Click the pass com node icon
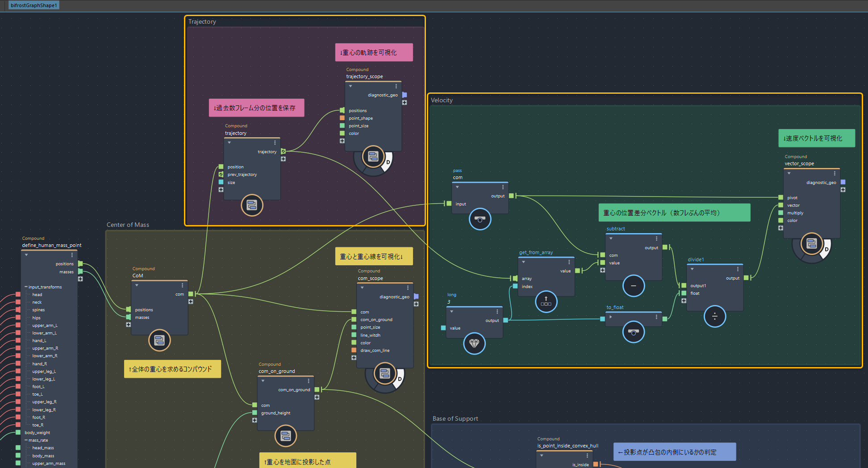Screen dimensions: 868x468 pos(480,219)
